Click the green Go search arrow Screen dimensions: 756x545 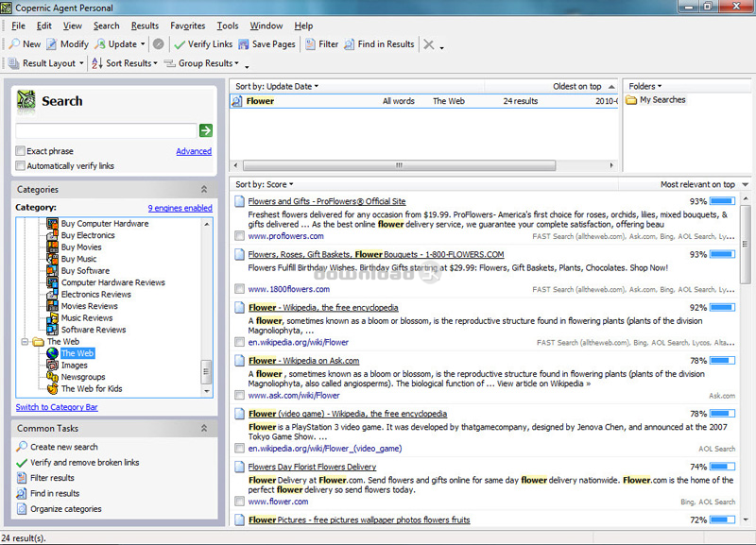point(206,130)
